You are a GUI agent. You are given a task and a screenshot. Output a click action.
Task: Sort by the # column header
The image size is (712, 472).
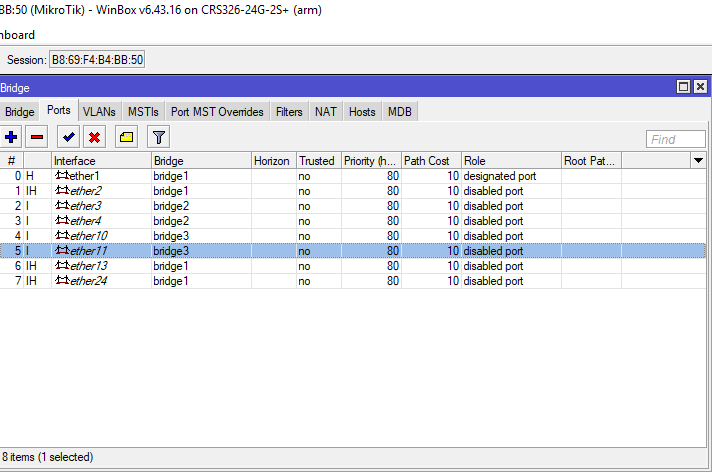12,160
